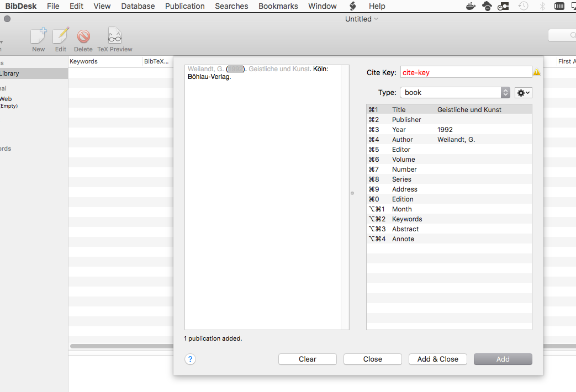Select the Series field row
The image size is (576, 392).
coord(449,179)
